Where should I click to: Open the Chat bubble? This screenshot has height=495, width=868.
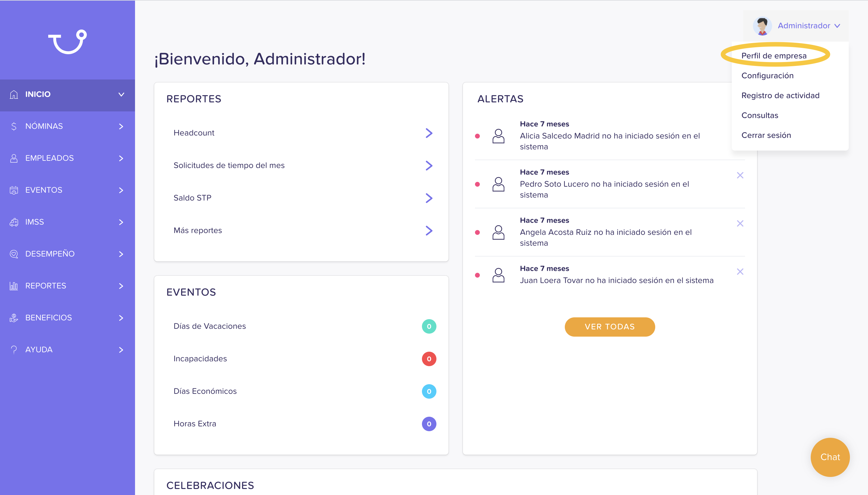pos(830,457)
